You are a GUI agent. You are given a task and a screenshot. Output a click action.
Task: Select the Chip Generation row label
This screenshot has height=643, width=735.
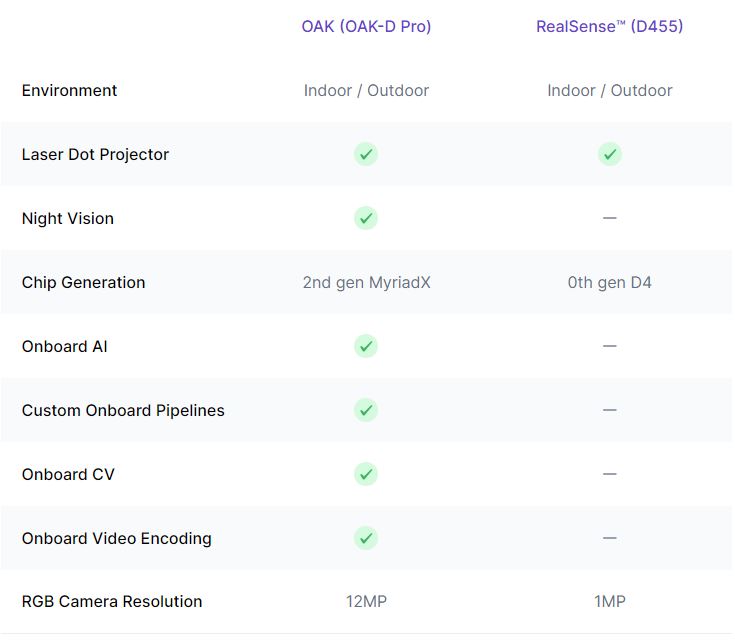[83, 282]
